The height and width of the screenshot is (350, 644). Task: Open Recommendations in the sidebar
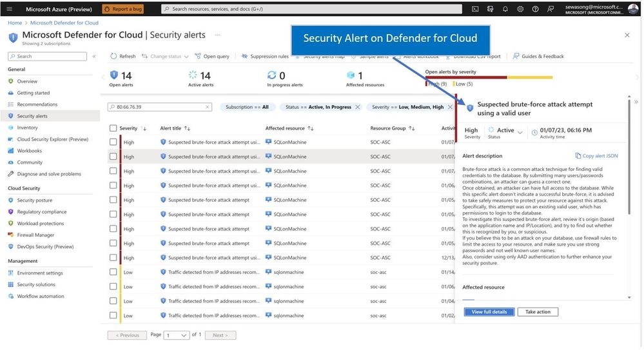click(x=37, y=104)
